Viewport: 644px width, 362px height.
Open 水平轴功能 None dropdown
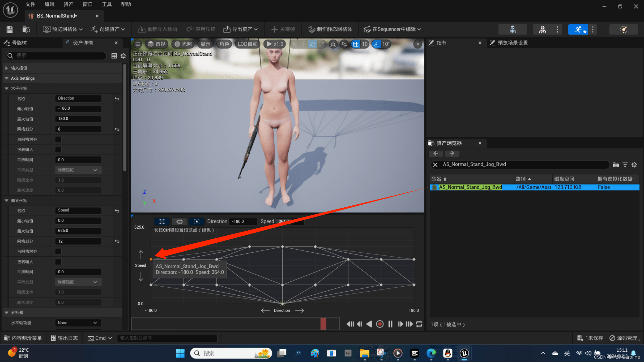point(78,323)
